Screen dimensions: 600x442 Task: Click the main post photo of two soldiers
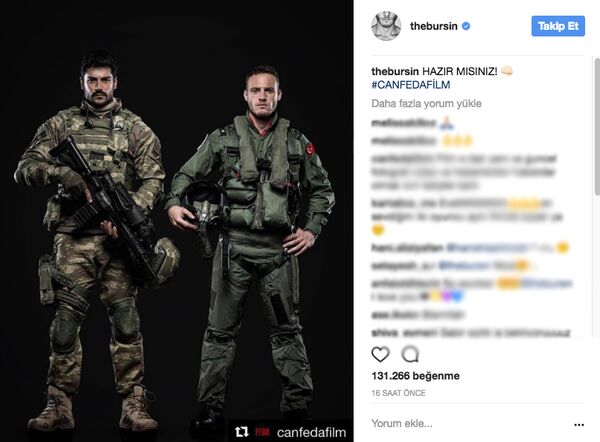click(177, 221)
